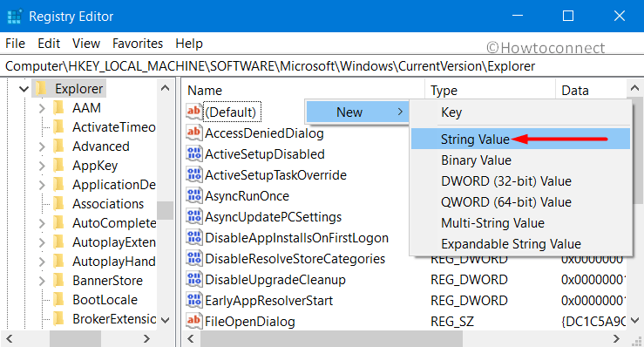Click the DWORD icon beside DisableAppInstallsOnFirstLogon

(x=193, y=238)
